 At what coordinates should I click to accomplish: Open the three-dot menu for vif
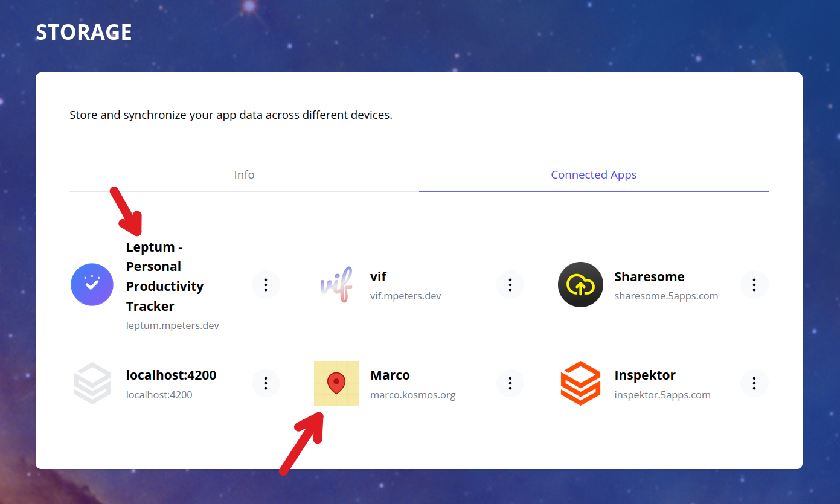[510, 285]
